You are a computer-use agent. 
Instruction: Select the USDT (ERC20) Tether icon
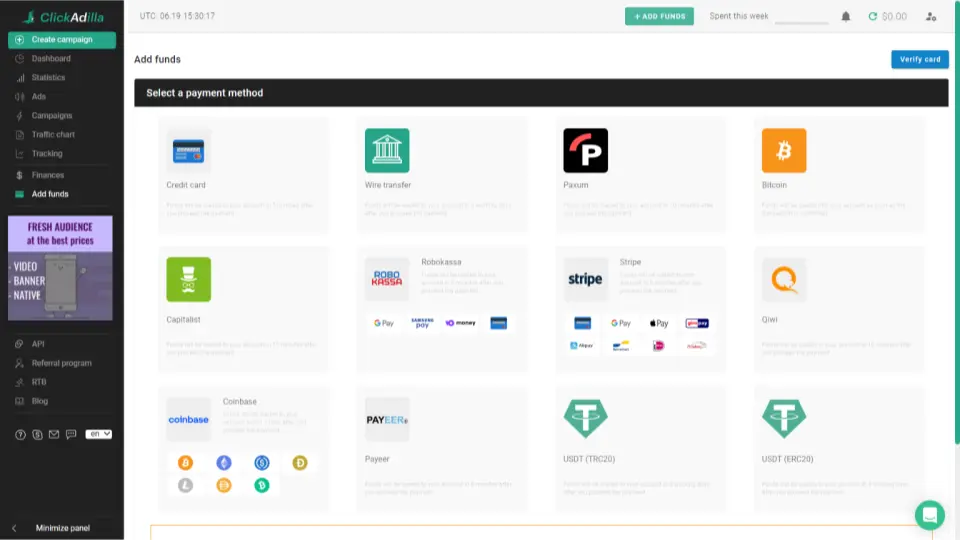[784, 419]
